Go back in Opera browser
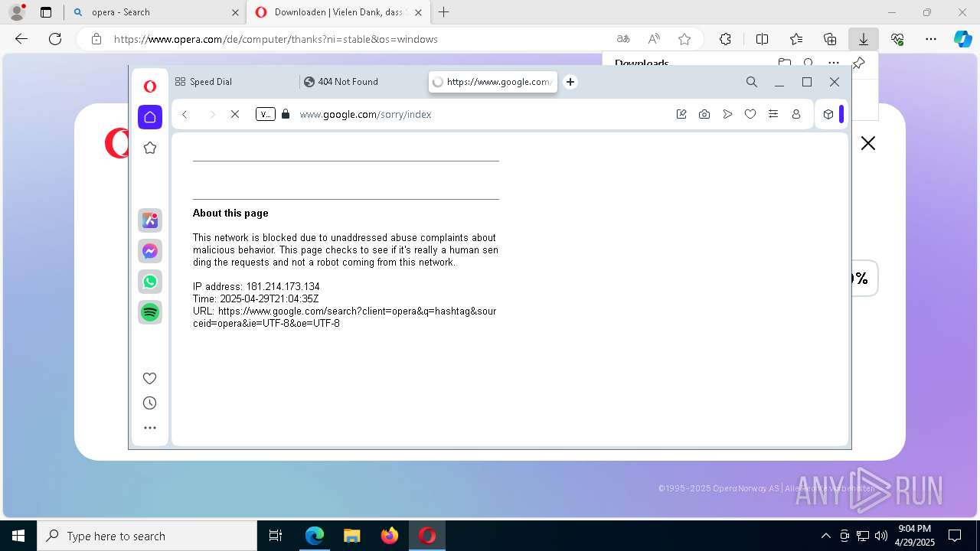This screenshot has height=551, width=980. [185, 114]
